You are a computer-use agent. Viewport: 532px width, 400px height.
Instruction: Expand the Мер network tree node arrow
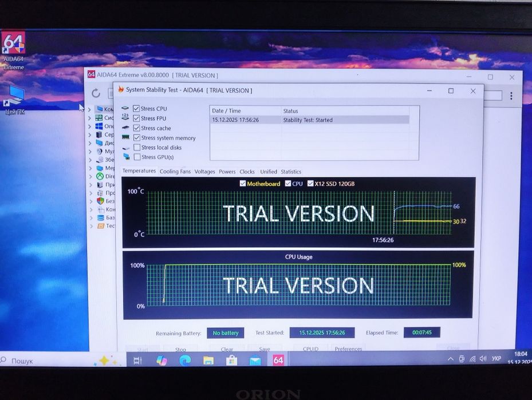click(x=90, y=168)
